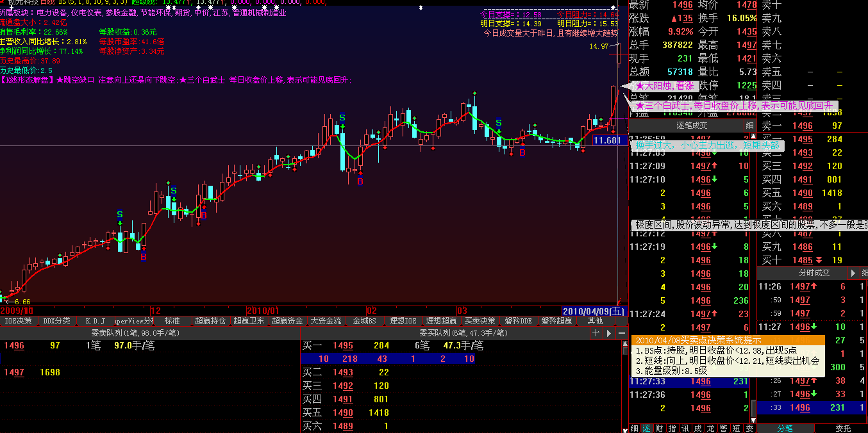Screen dimensions: 868x433
Task: Open the 大资金流 indicator tab
Action: pos(326,321)
